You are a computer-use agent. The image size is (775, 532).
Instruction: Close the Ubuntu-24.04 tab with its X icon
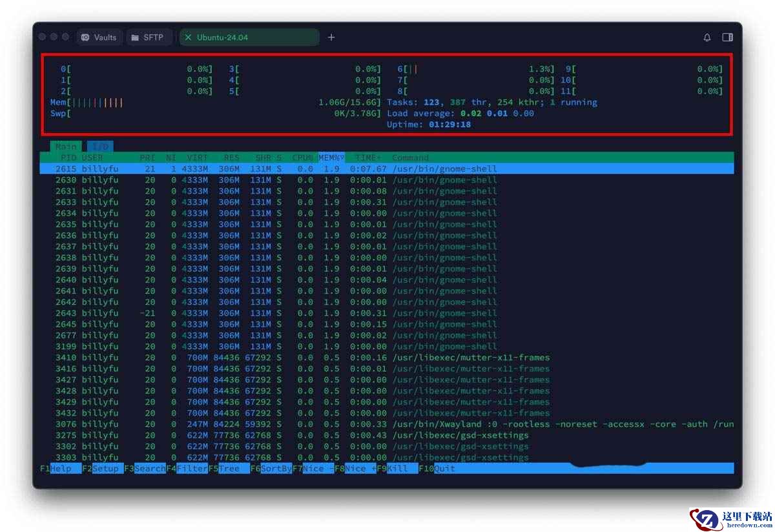point(188,37)
